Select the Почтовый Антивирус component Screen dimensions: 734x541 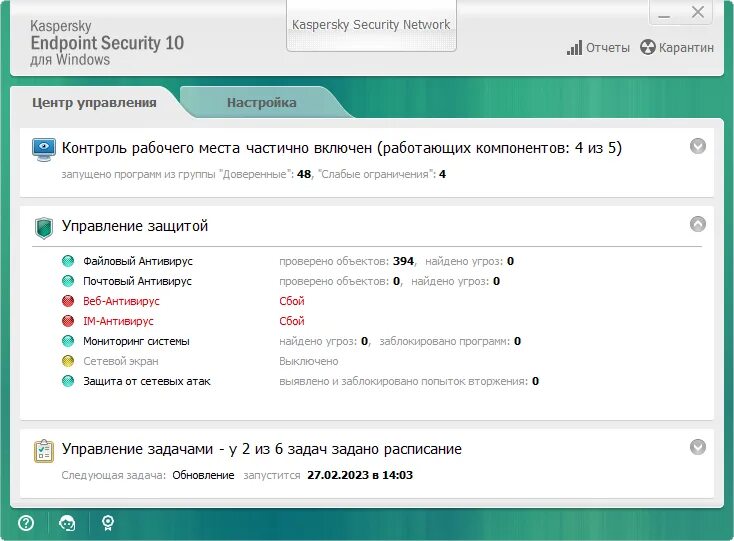click(x=137, y=281)
